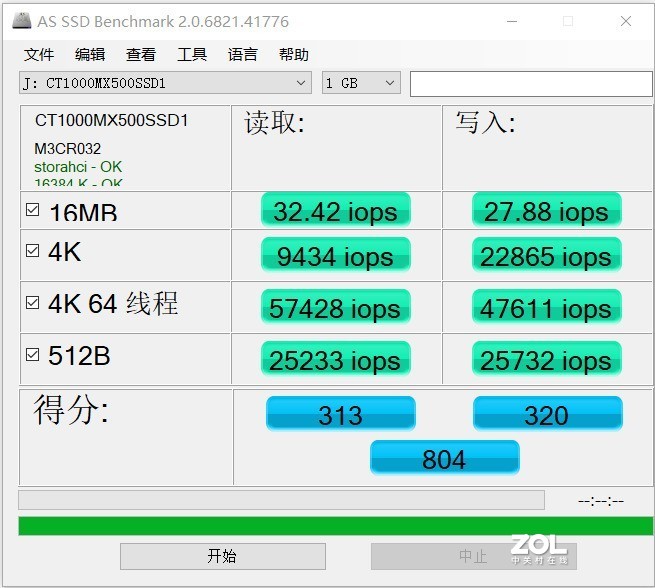Click the --:--:-- elapsed time display
This screenshot has width=655, height=588.
(x=601, y=501)
